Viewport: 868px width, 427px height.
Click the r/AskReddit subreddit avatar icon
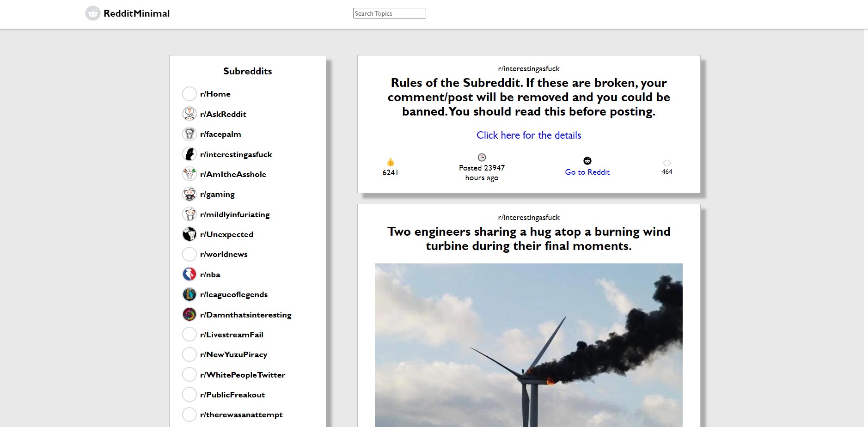pyautogui.click(x=189, y=114)
